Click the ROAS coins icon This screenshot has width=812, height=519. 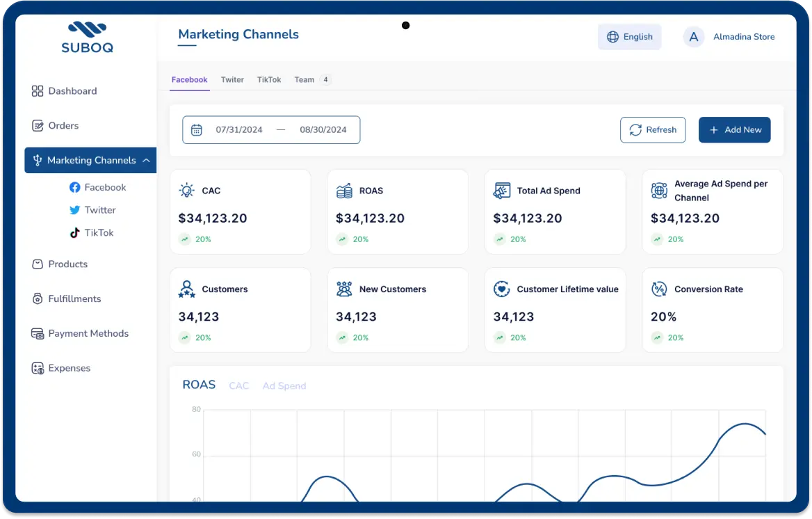tap(344, 191)
